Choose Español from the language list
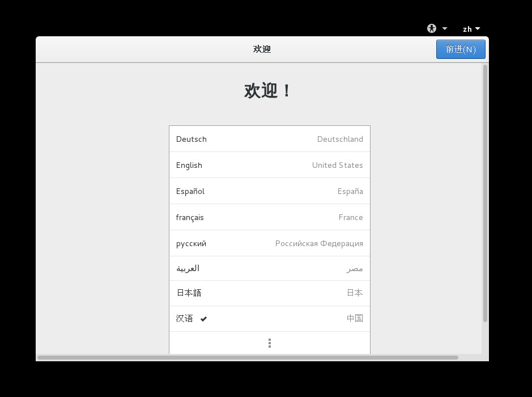 [269, 191]
